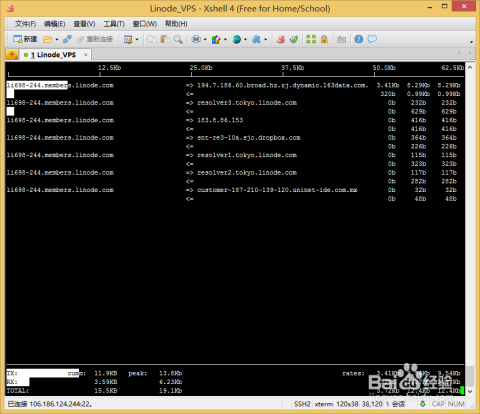
Task: Launch Xagent via green icon
Action: tap(294, 39)
